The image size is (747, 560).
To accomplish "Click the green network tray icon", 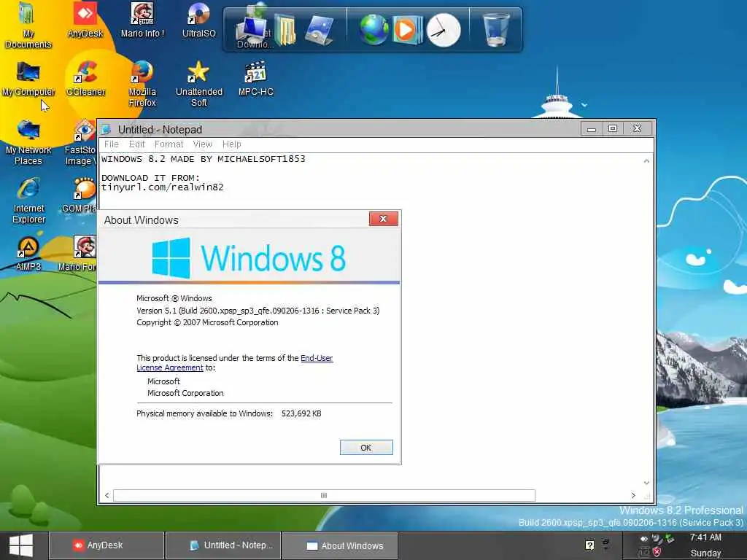I will (x=670, y=539).
